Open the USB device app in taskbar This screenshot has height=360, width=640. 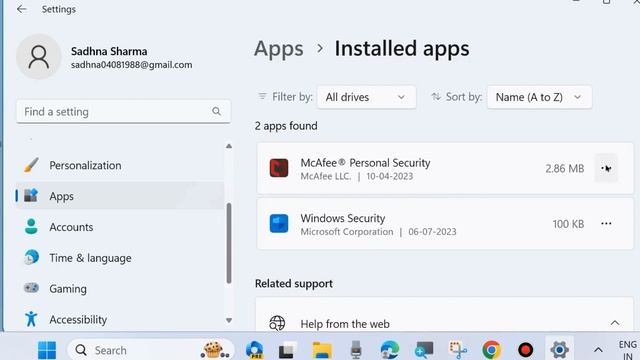pyautogui.click(x=356, y=350)
